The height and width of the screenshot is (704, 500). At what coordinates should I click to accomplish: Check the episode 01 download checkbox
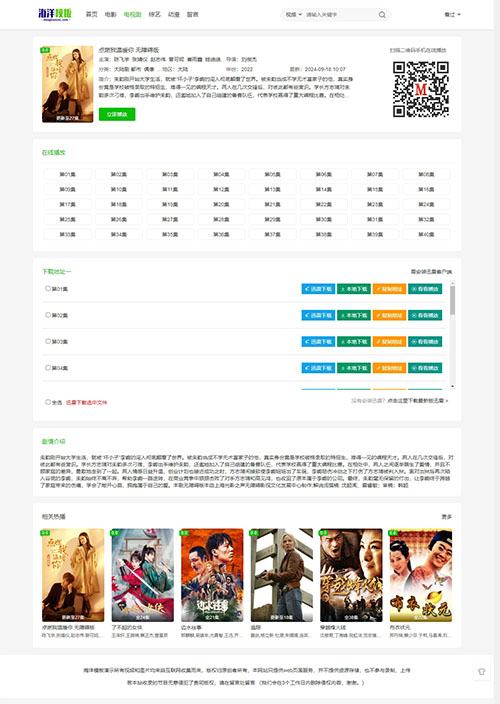click(x=48, y=288)
